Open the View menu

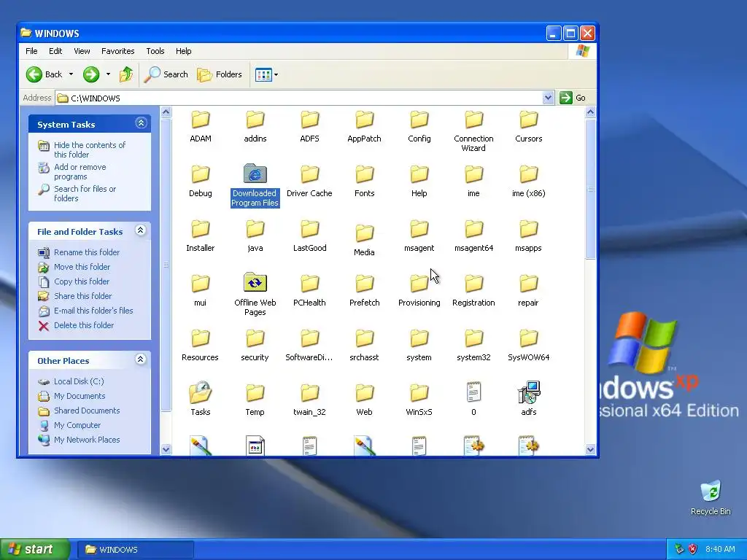coord(82,51)
